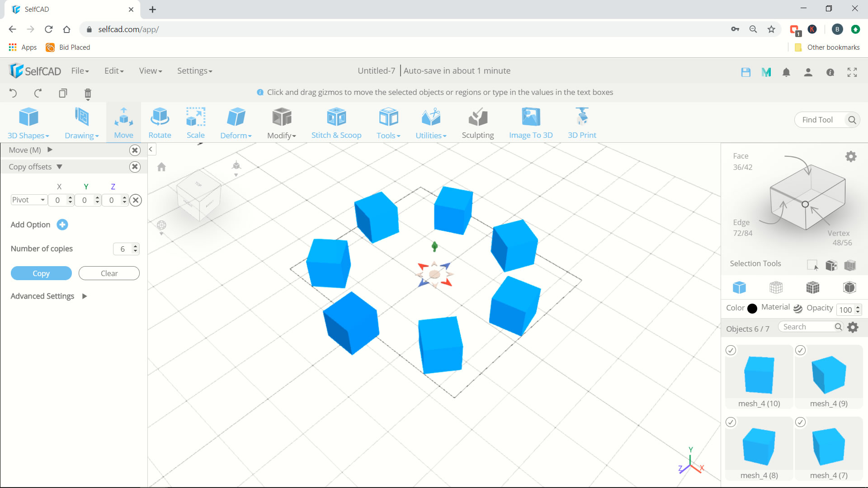Open the Drawing tool
The image size is (868, 488).
pyautogui.click(x=81, y=123)
